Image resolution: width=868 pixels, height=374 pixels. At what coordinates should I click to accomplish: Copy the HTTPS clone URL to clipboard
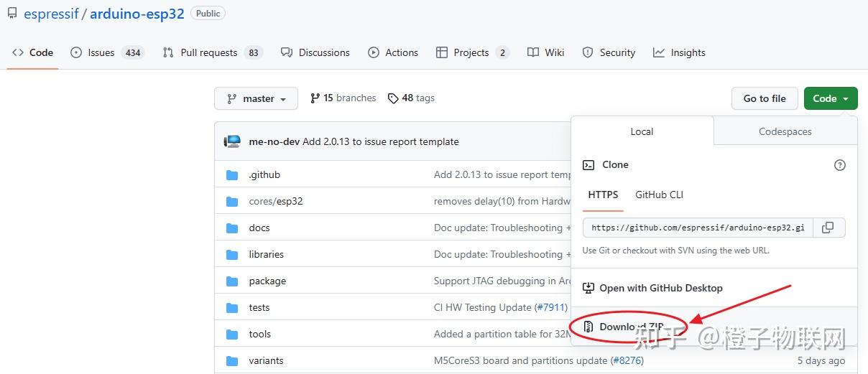point(828,228)
